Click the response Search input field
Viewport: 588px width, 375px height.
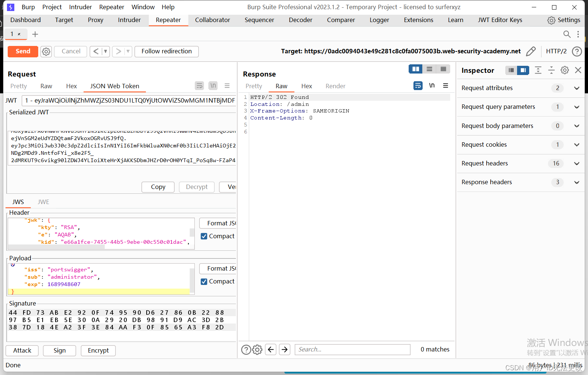pos(352,349)
